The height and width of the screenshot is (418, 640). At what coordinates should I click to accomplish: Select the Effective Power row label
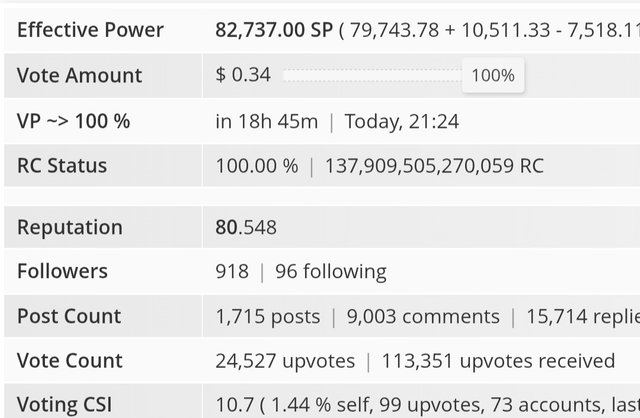(x=90, y=30)
